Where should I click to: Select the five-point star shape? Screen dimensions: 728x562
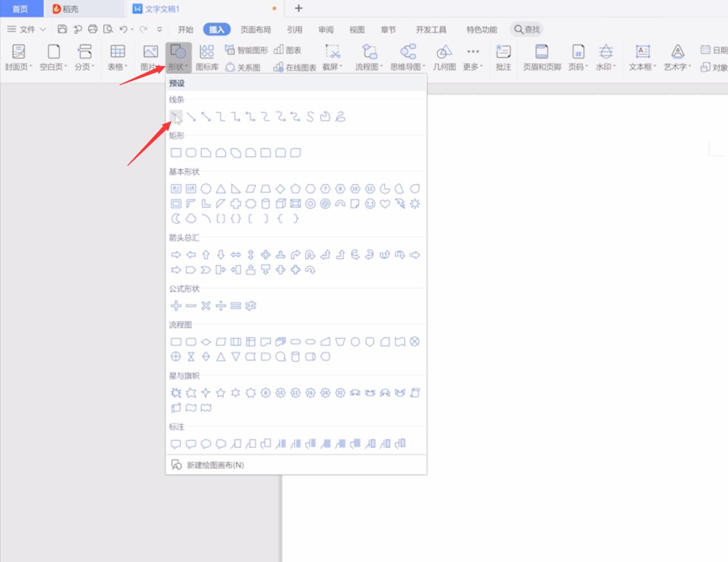point(221,393)
